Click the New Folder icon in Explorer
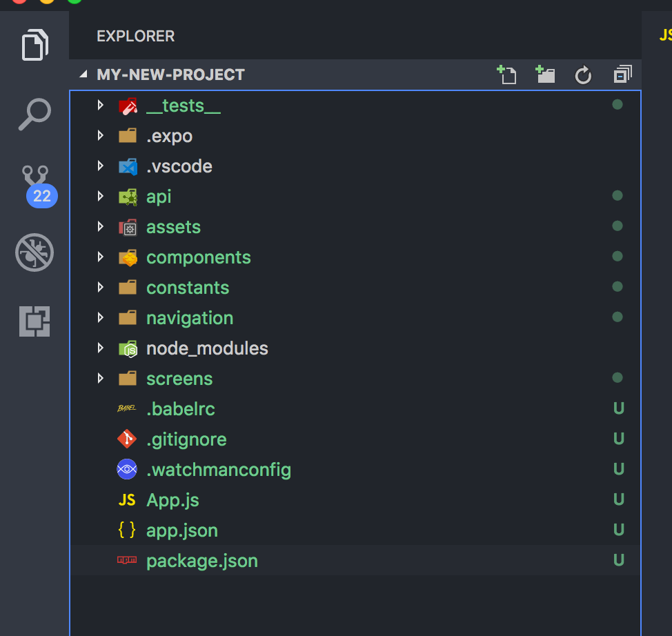672x636 pixels. pyautogui.click(x=545, y=74)
